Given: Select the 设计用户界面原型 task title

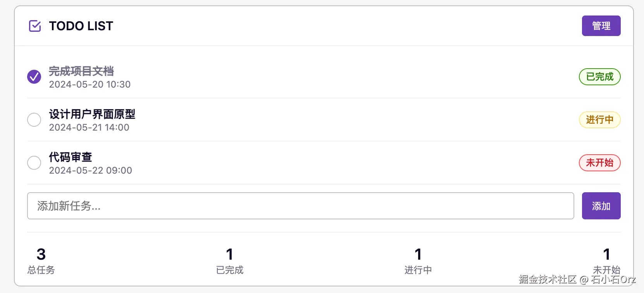Looking at the screenshot, I should pos(92,114).
